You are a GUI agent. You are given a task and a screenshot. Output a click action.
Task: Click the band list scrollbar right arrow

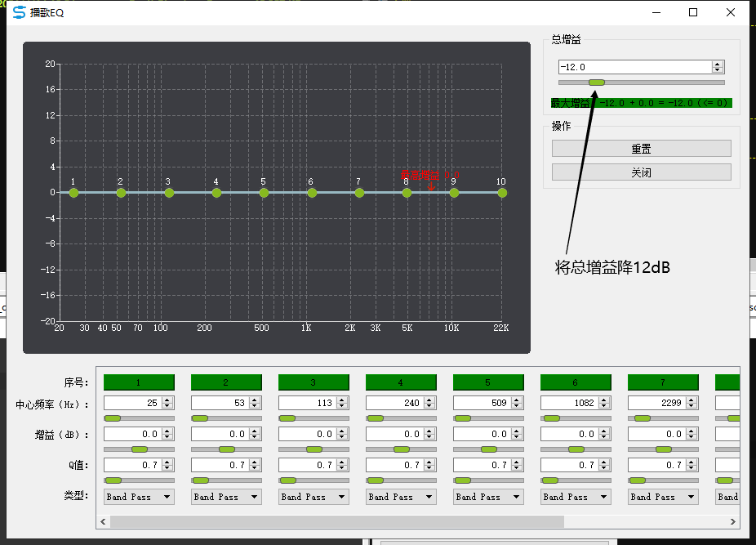click(733, 522)
